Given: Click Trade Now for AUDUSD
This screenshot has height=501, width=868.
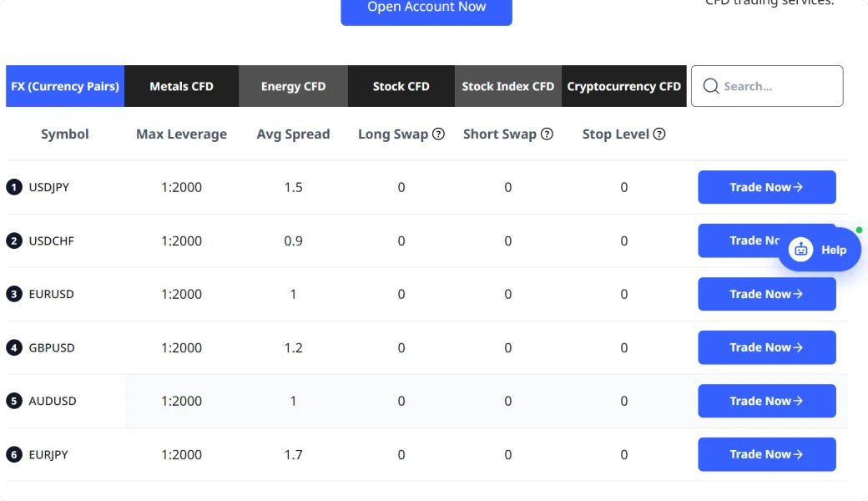Looking at the screenshot, I should click(x=767, y=401).
